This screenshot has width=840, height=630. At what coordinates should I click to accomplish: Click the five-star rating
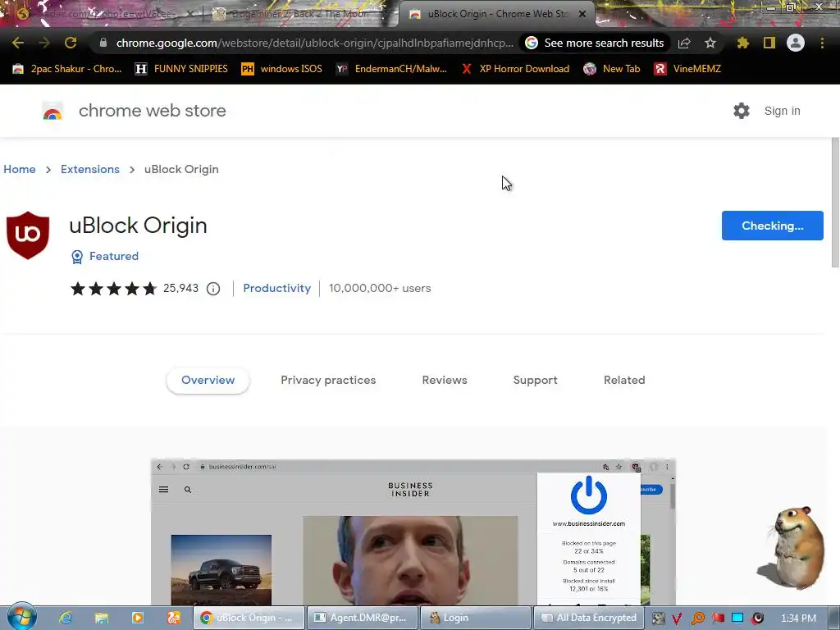click(x=113, y=289)
